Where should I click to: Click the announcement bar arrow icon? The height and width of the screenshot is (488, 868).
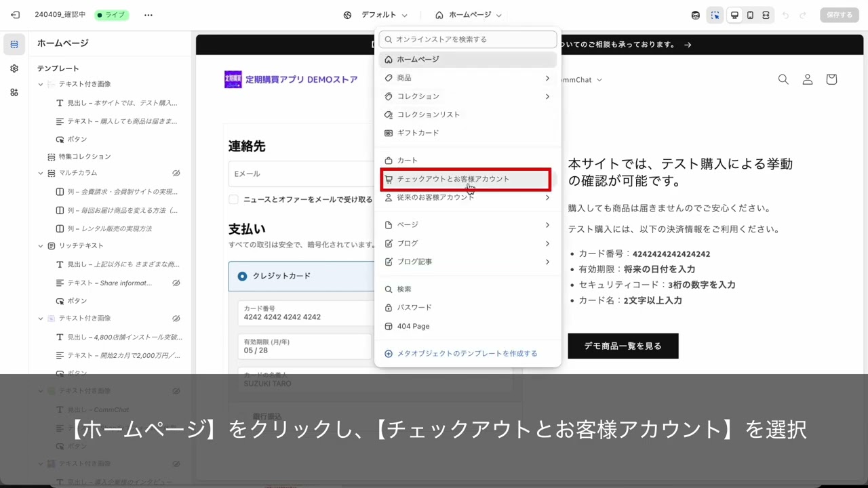(688, 45)
